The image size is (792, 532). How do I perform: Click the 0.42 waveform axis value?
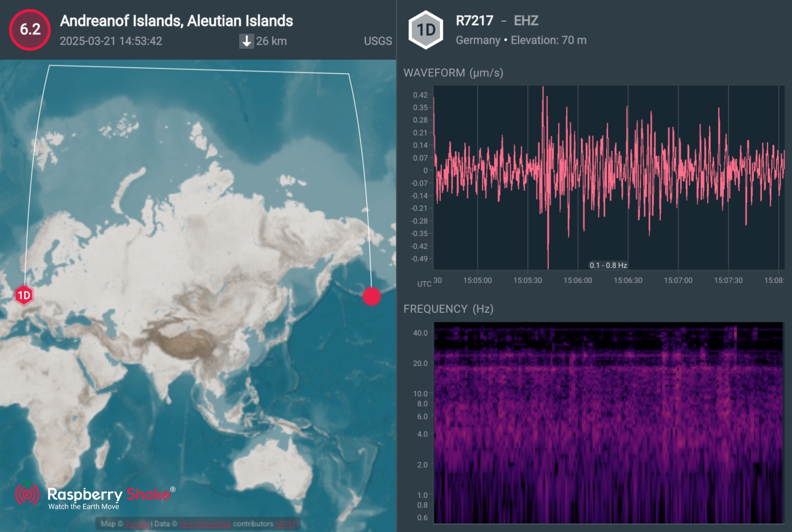click(420, 95)
